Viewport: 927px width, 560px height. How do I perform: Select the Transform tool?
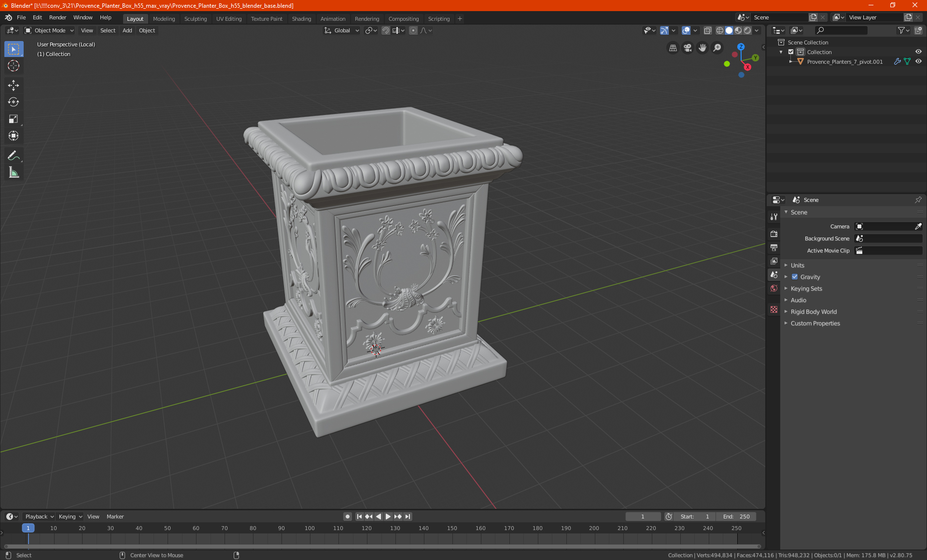[14, 136]
